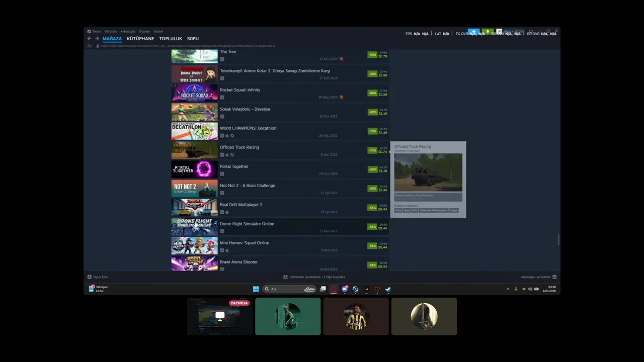This screenshot has height=362, width=644.
Task: Click the Windows platform icon under The Tree
Action: coord(222,59)
